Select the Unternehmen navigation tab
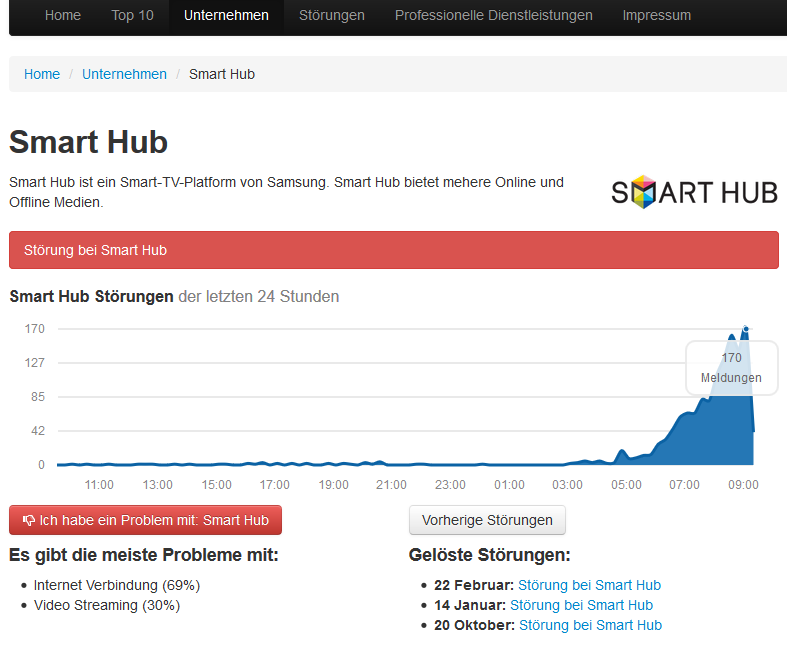Screen dimensions: 787x657 point(226,16)
